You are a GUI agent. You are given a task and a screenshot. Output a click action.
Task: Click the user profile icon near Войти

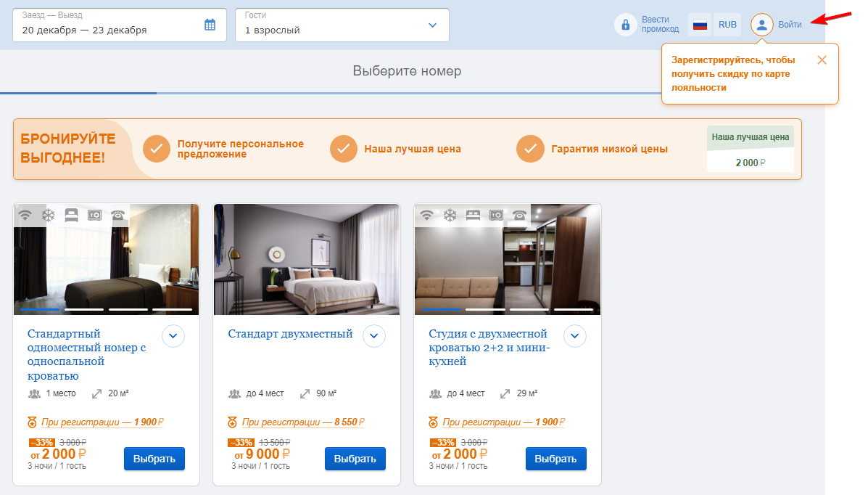(x=761, y=25)
